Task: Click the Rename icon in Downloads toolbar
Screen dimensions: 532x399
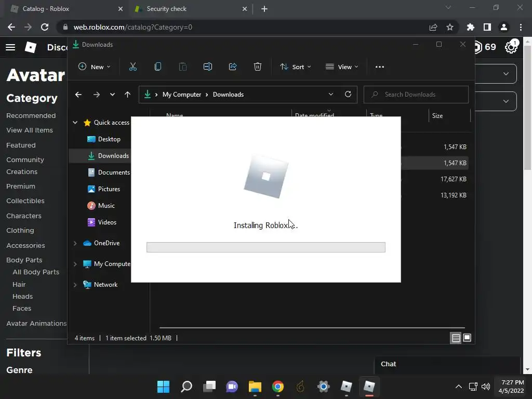Action: coord(208,67)
